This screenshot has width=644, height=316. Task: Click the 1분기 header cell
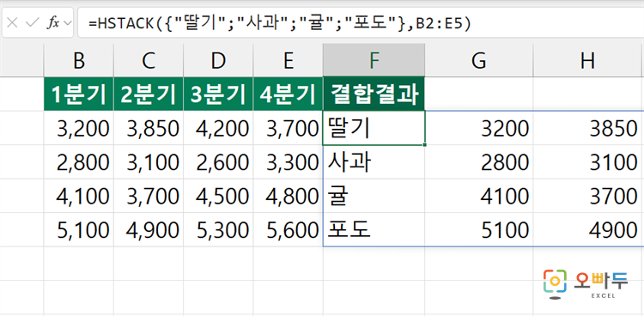point(78,94)
